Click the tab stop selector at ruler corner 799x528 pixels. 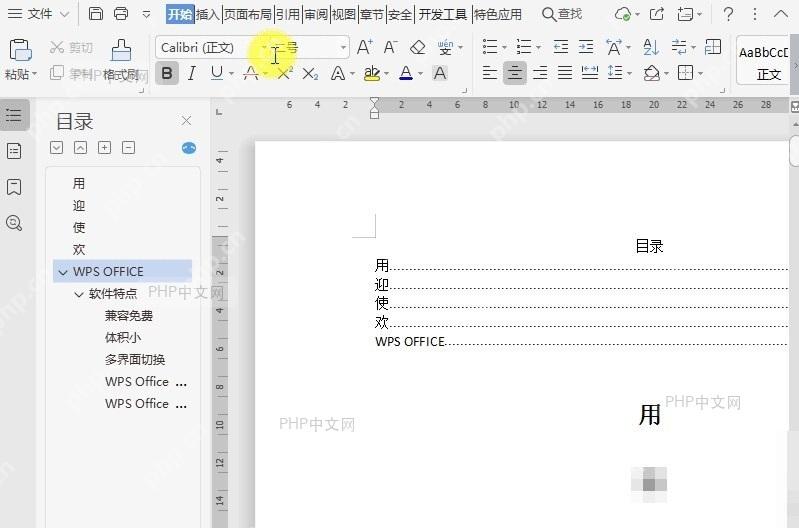[219, 112]
